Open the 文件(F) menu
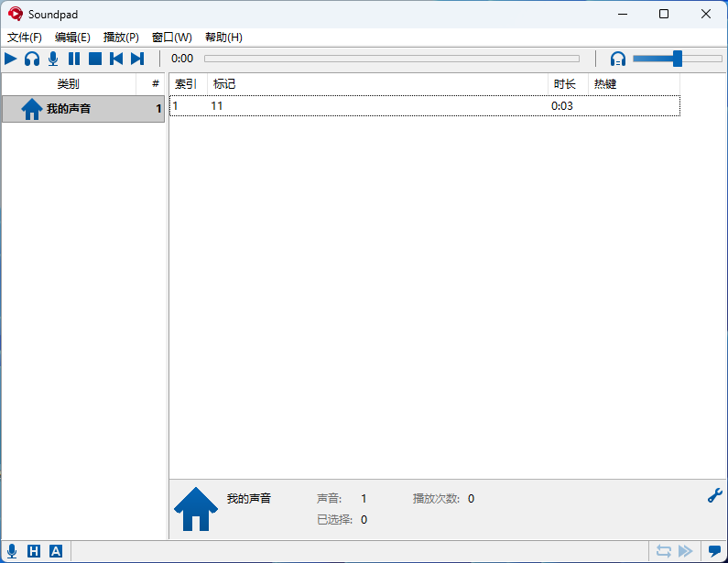728x563 pixels. pos(25,38)
